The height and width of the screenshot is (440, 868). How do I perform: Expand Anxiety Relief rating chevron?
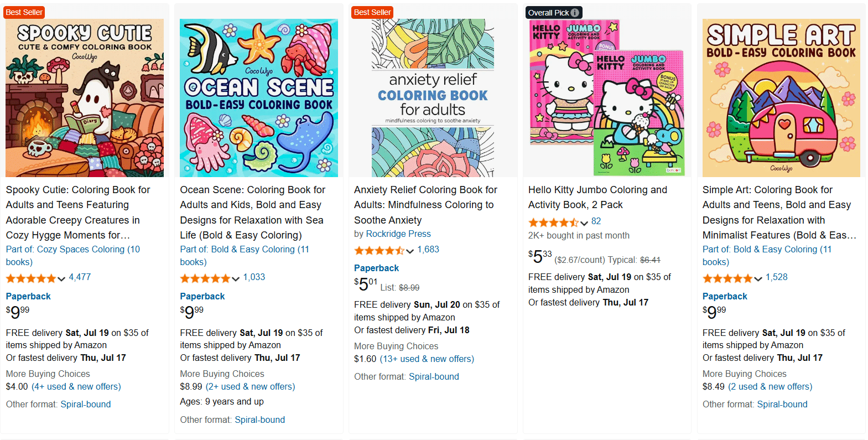pyautogui.click(x=410, y=251)
